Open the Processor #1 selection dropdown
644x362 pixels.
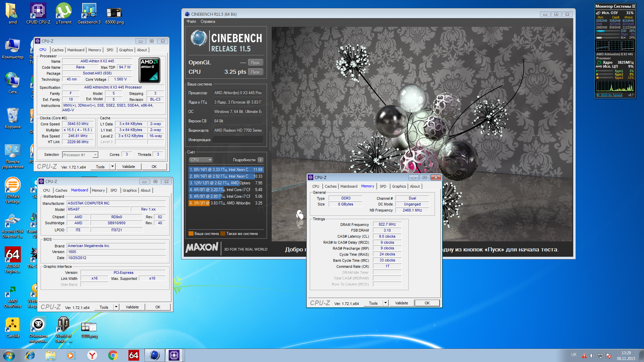point(80,155)
